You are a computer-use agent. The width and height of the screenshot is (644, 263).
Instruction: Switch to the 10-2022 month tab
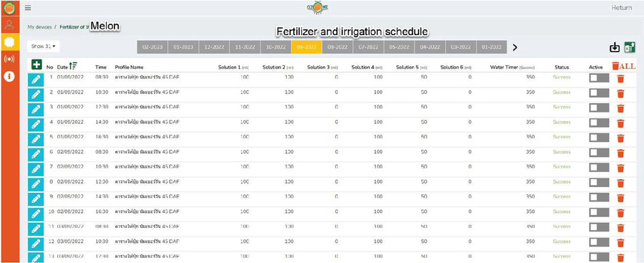pos(275,47)
